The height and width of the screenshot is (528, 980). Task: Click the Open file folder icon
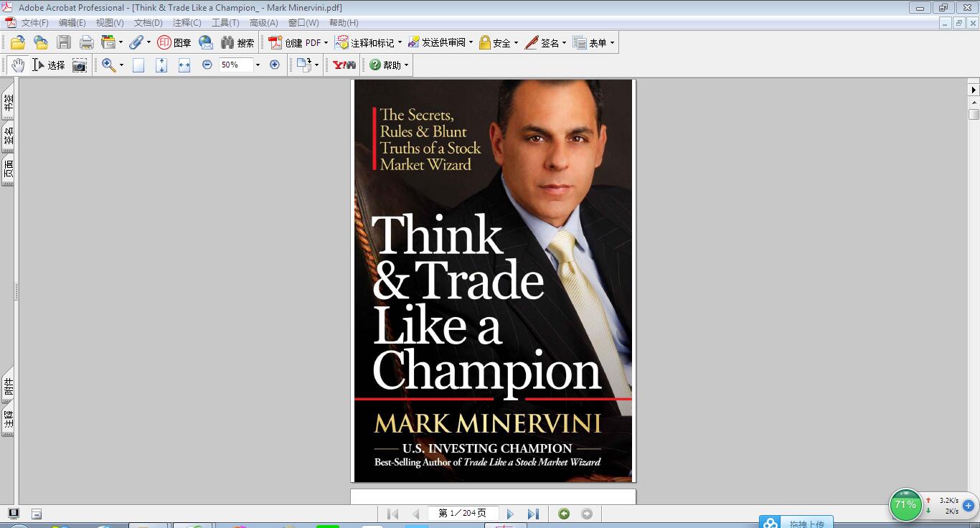(x=18, y=43)
